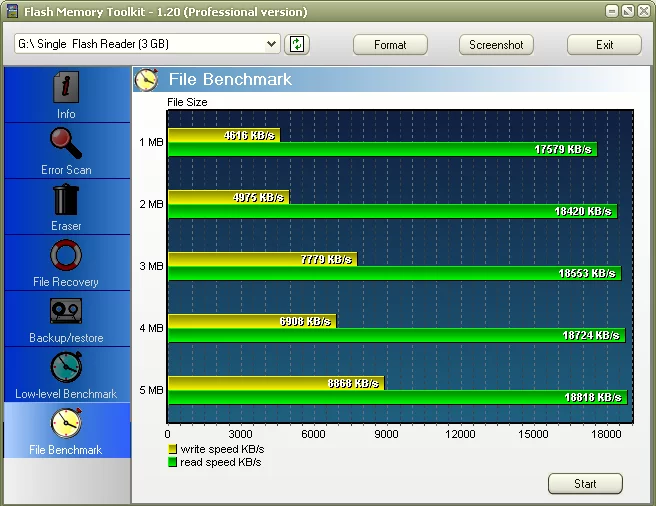Click the 18553 KB/s read bar

coord(395,273)
